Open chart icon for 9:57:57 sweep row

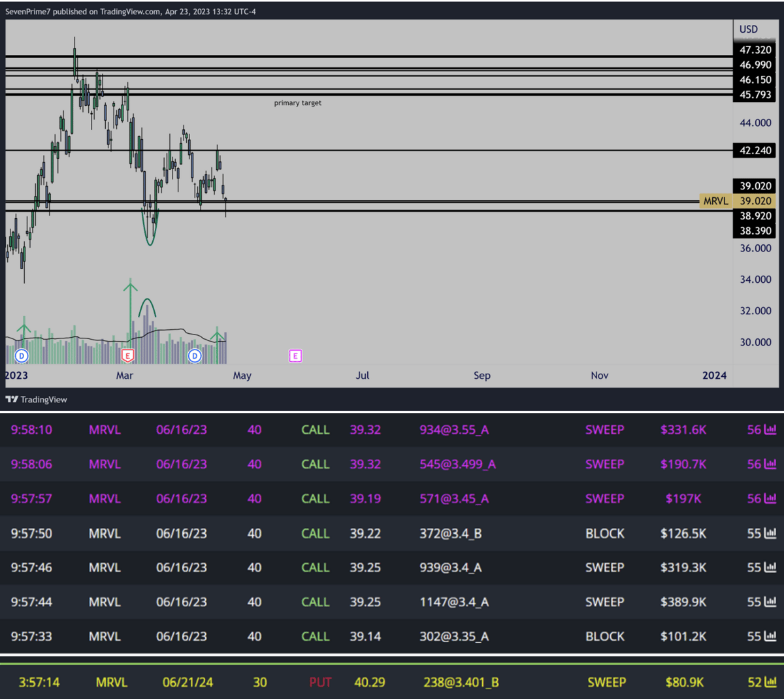(x=770, y=498)
